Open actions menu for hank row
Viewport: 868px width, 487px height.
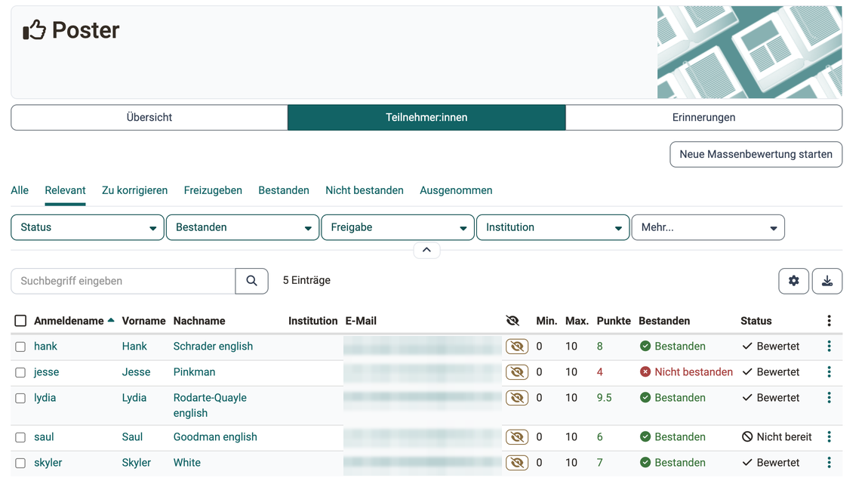click(x=829, y=347)
